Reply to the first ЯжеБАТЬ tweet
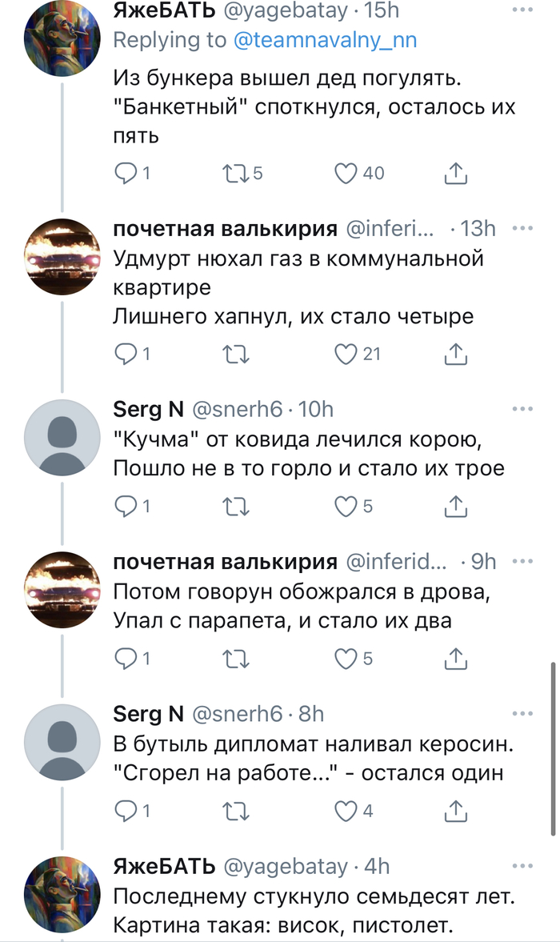 tap(126, 173)
